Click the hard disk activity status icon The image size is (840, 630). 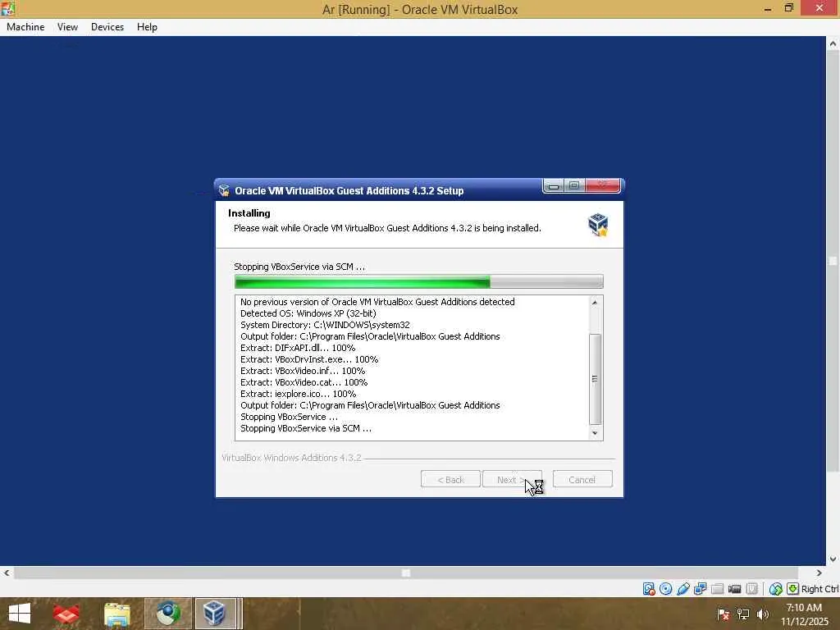point(649,589)
